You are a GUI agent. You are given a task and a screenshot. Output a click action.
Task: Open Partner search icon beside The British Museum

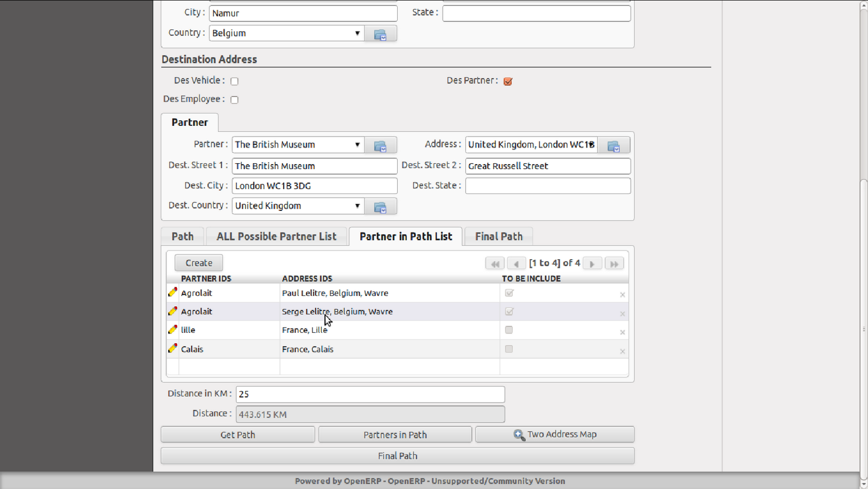[x=380, y=145]
